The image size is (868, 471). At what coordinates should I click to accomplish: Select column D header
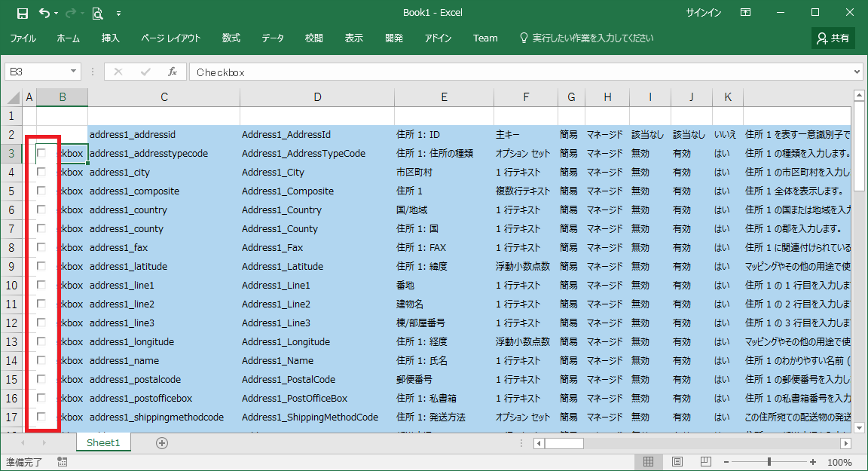click(x=317, y=97)
